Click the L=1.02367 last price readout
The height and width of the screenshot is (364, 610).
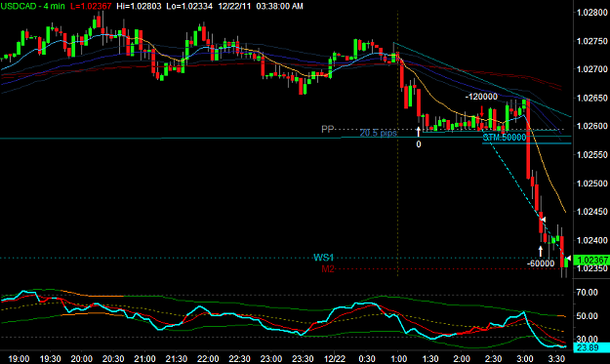tap(91, 6)
